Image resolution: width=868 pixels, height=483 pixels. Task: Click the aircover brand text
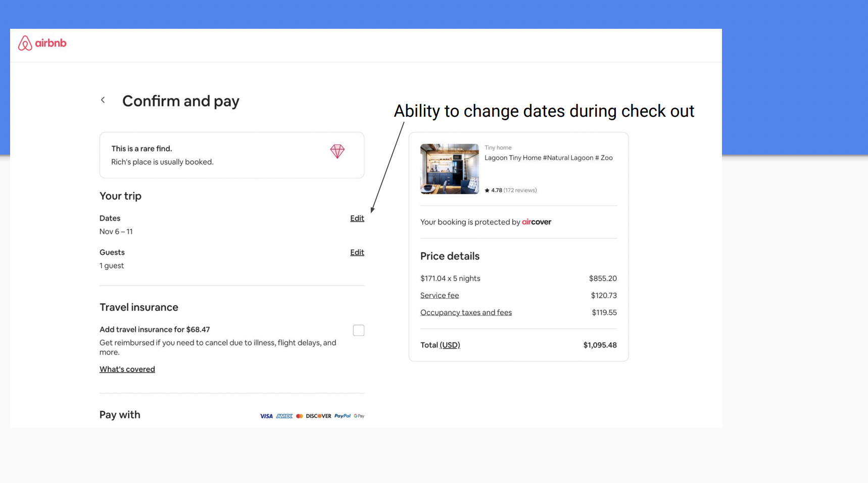[537, 222]
